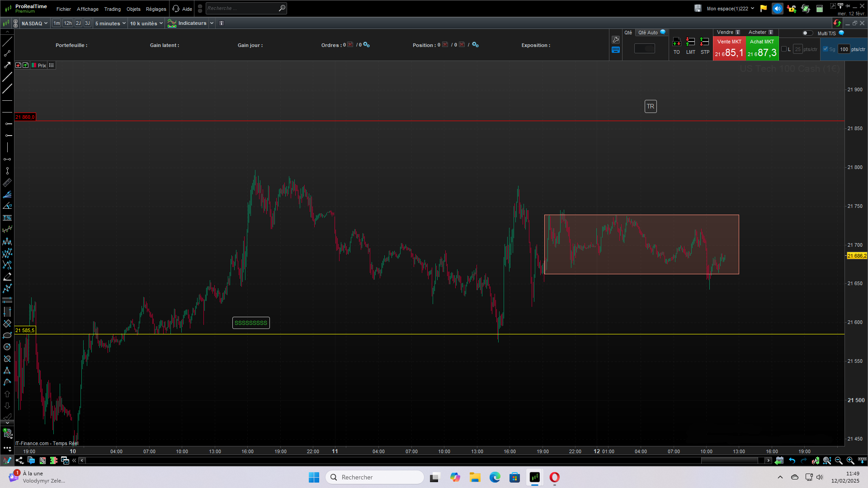Image resolution: width=868 pixels, height=488 pixels.
Task: Open the 10 k unités dropdown
Action: 146,23
